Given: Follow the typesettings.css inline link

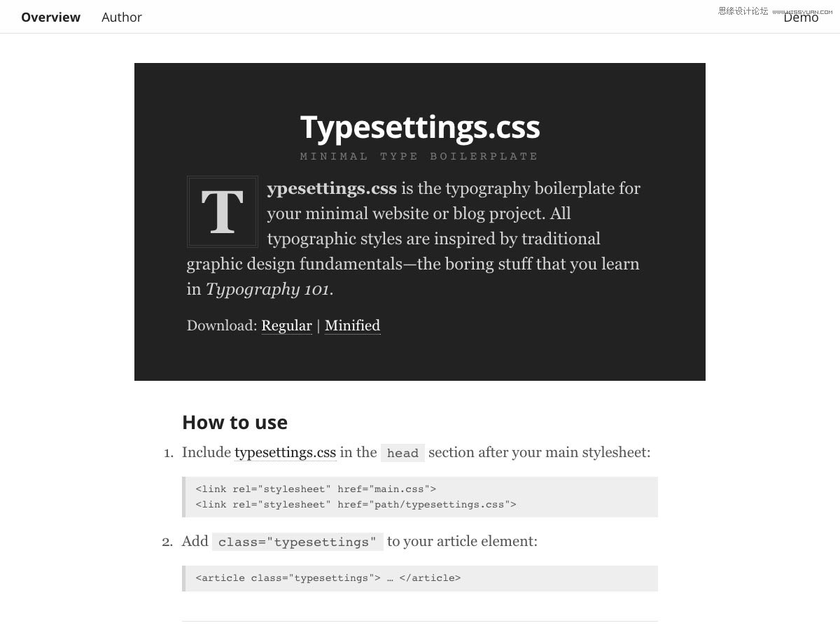Looking at the screenshot, I should 286,452.
